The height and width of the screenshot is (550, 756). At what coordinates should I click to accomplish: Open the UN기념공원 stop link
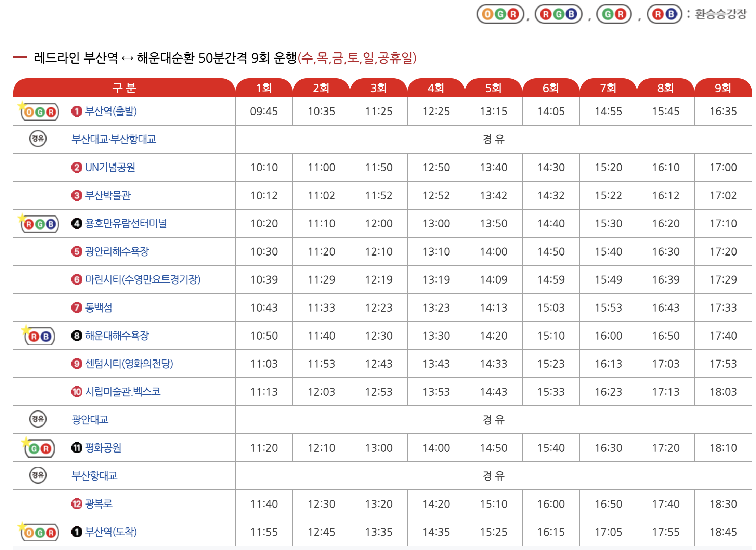[110, 167]
